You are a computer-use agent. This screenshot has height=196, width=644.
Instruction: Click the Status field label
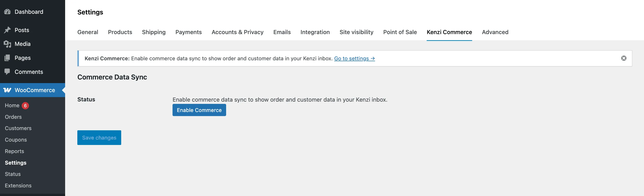point(86,99)
